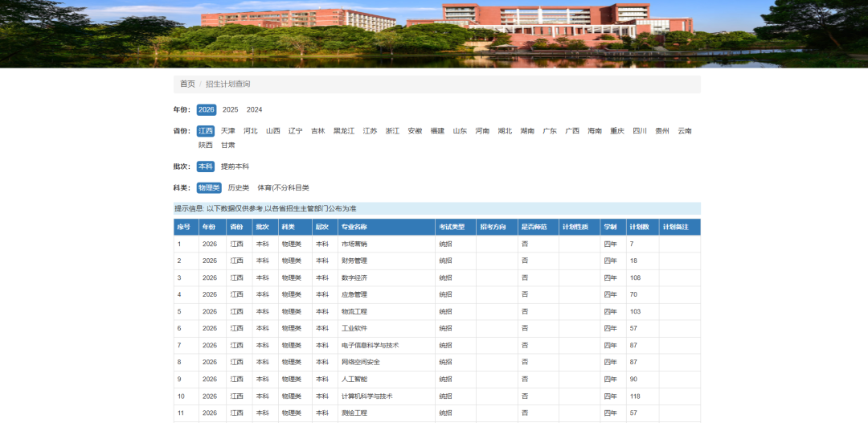Select the 物理类 subject category
This screenshot has width=868, height=423.
click(x=209, y=188)
